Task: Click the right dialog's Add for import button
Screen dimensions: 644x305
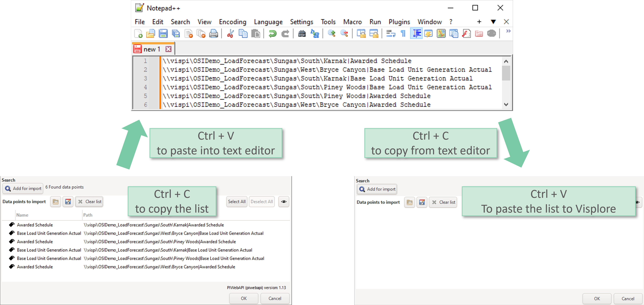Action: pos(377,189)
